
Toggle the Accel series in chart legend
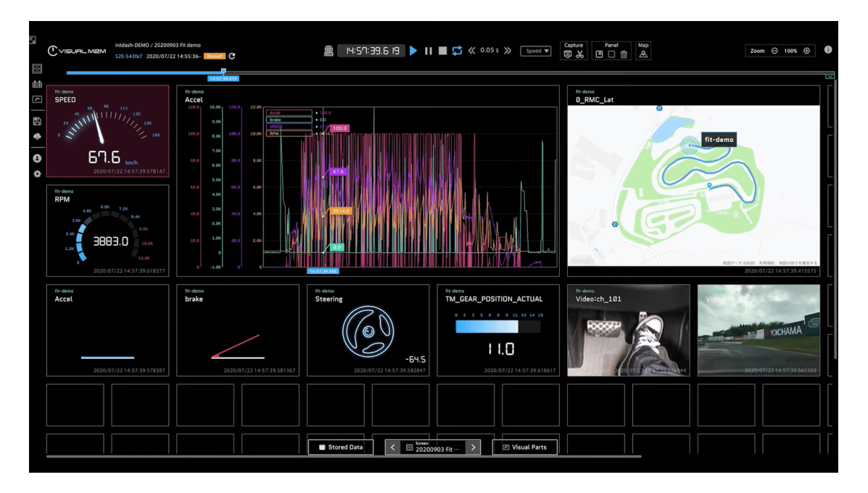(x=289, y=113)
